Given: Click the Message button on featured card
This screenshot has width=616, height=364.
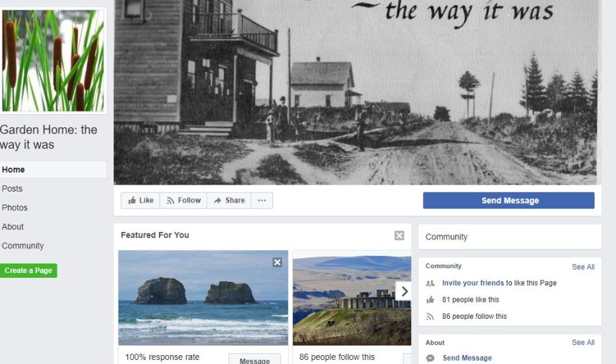Looking at the screenshot, I should pyautogui.click(x=255, y=360).
